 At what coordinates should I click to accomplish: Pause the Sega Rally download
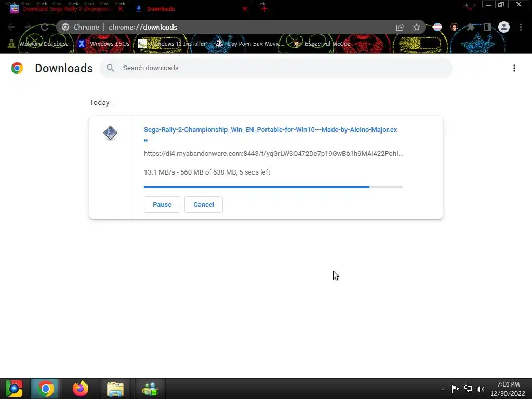point(162,205)
